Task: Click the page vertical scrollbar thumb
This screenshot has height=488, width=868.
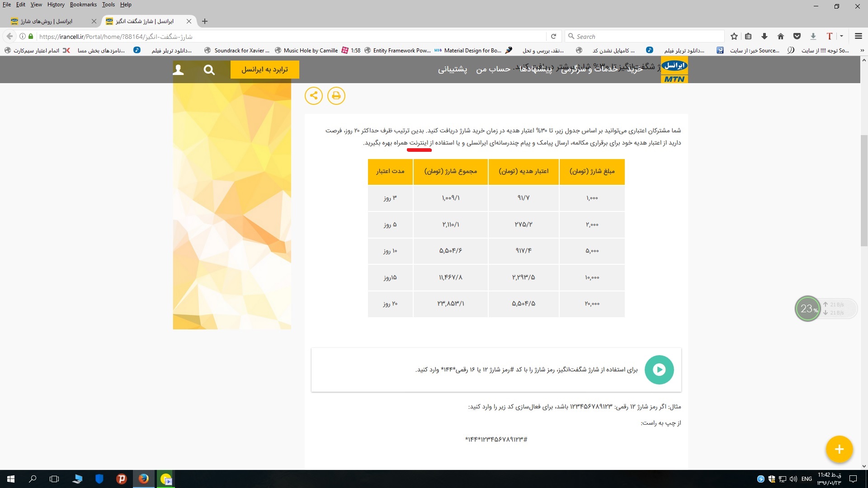Action: pyautogui.click(x=864, y=191)
